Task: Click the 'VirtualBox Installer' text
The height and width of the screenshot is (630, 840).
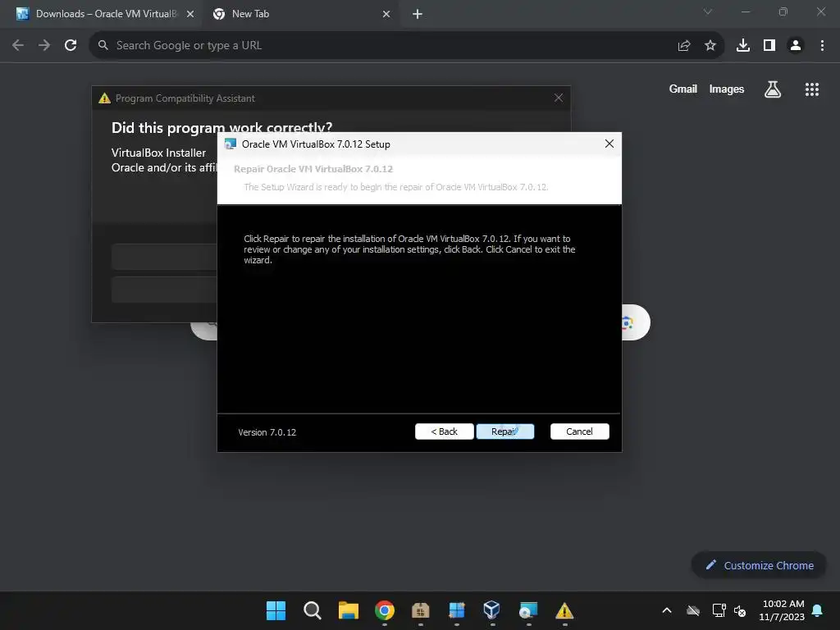Action: pos(158,153)
